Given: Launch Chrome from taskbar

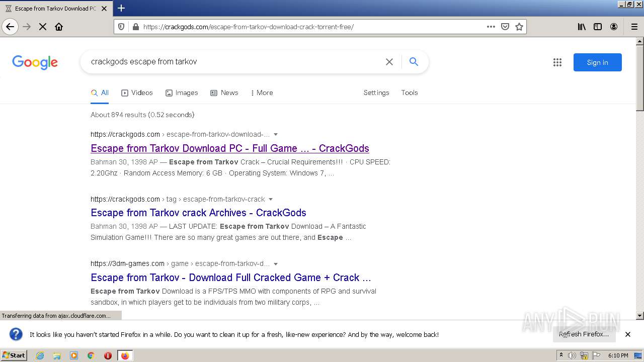Looking at the screenshot, I should [x=91, y=355].
